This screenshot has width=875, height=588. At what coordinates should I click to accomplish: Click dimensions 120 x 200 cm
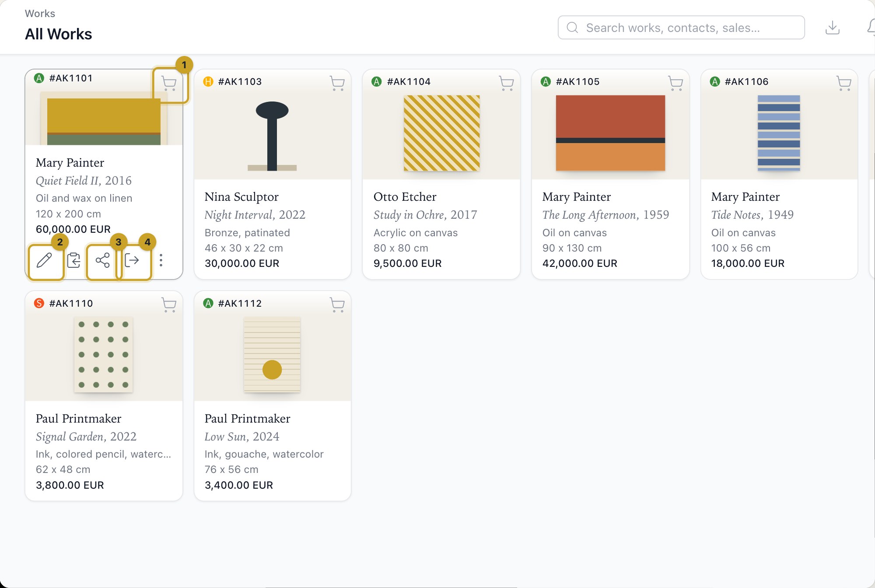point(68,214)
